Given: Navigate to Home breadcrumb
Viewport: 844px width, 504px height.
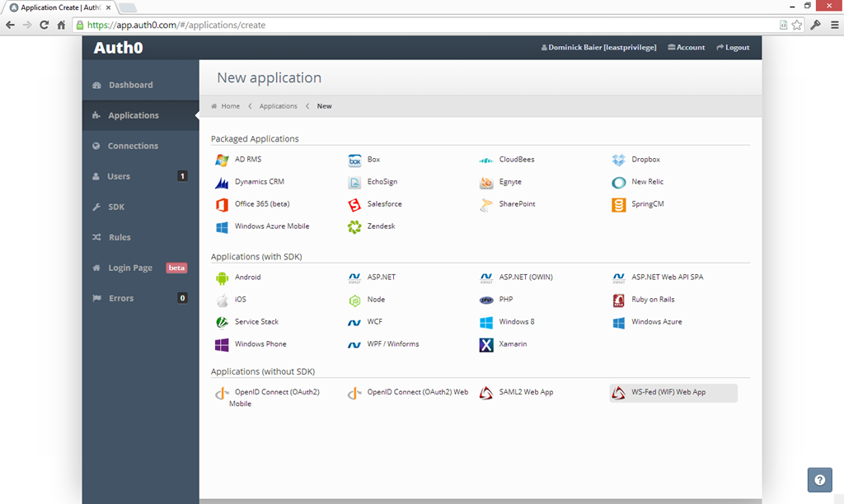Looking at the screenshot, I should pos(230,106).
